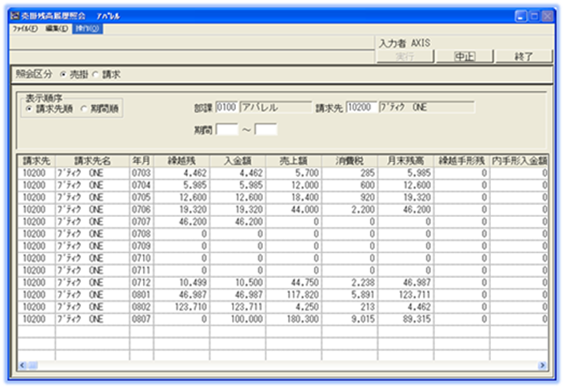This screenshot has width=564, height=388.
Task: Click the 消費税 value 213
Action: (350, 307)
